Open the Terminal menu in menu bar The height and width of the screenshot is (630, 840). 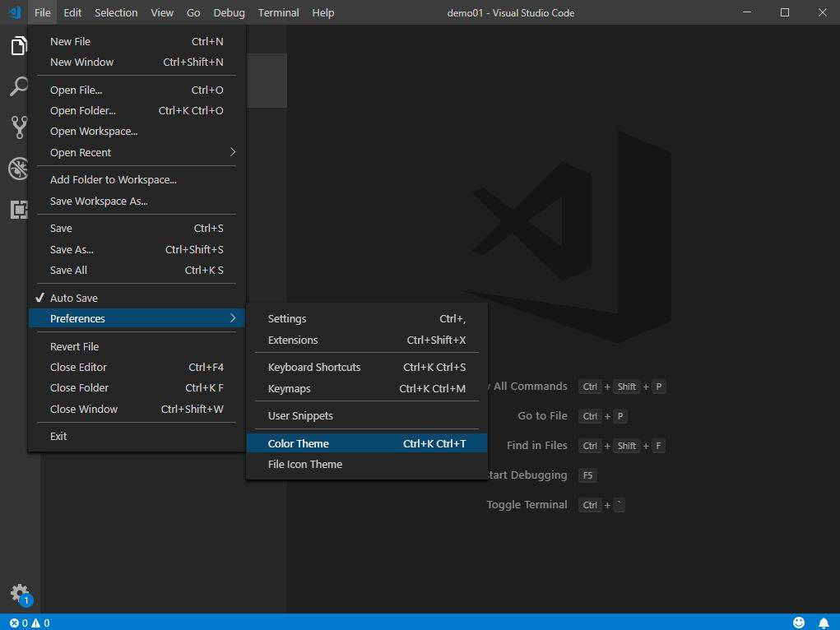click(x=278, y=12)
